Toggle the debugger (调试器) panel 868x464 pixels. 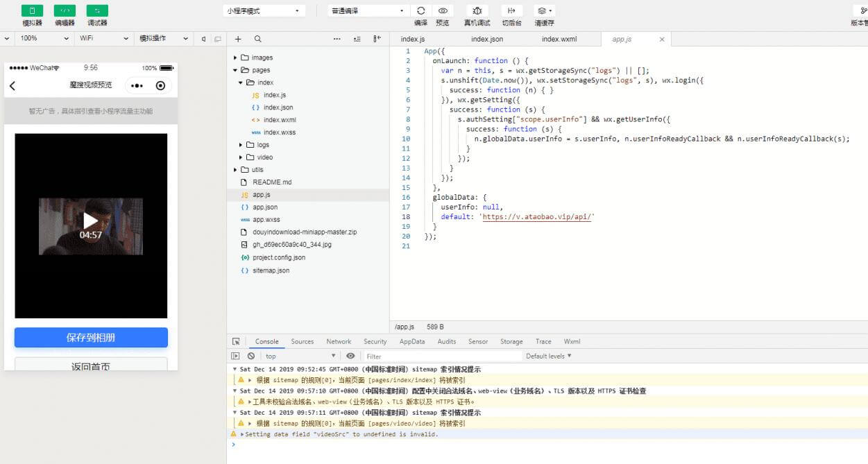click(97, 11)
